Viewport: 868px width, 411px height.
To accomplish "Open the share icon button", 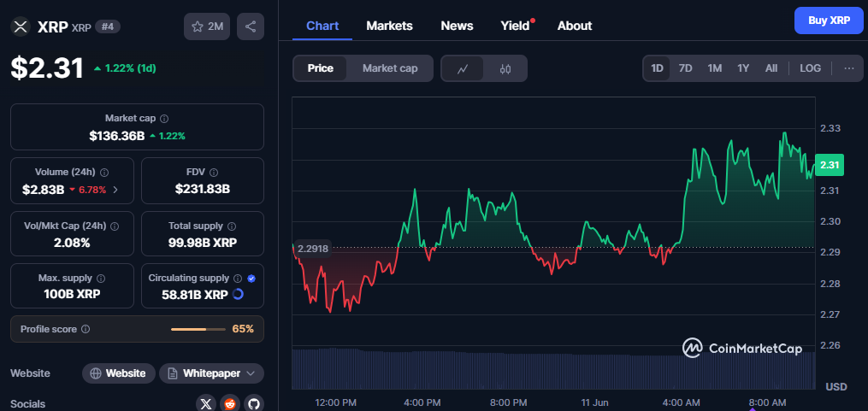I will 251,26.
